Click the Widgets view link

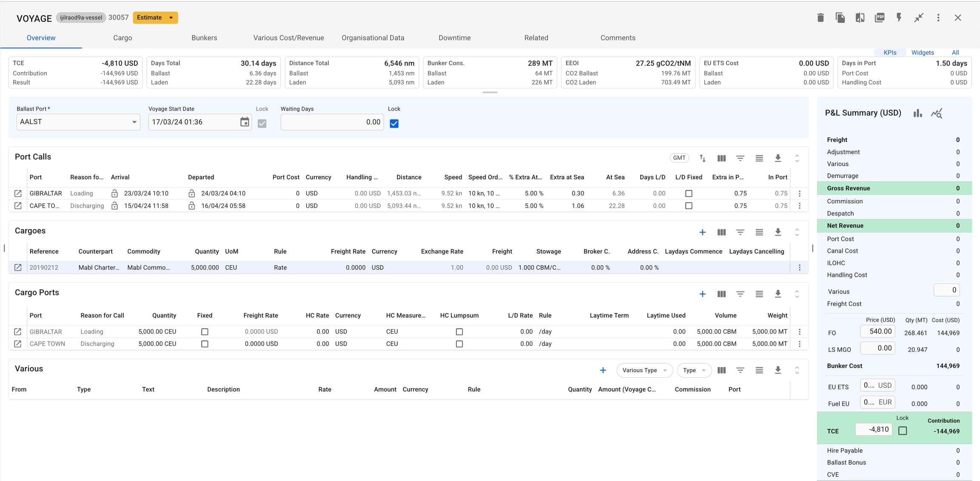922,53
